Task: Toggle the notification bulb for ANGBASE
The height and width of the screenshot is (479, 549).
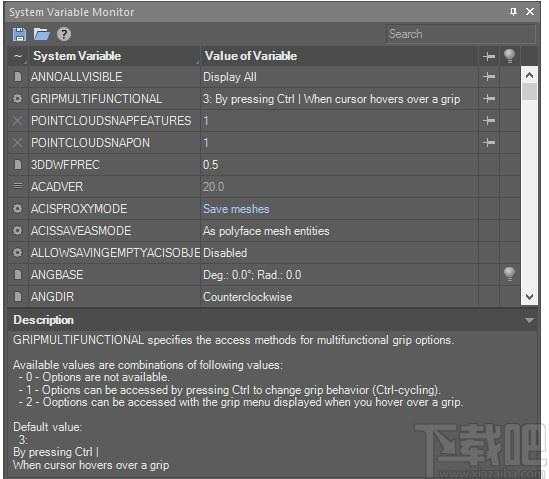Action: point(509,275)
